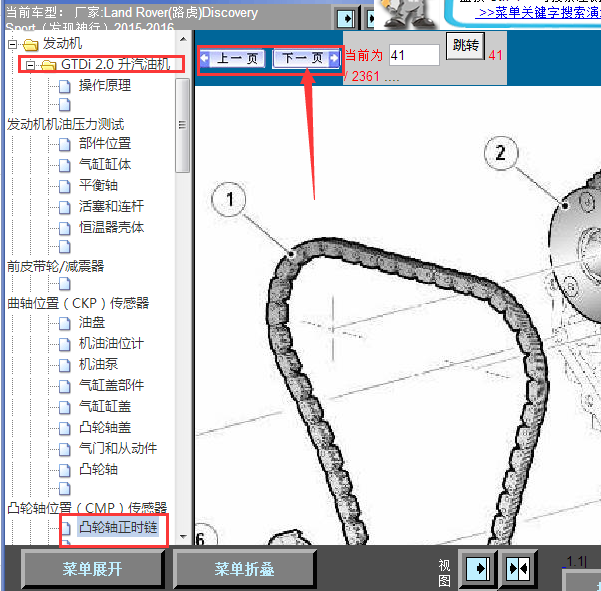This screenshot has height=591, width=601.
Task: Click the 恒温器壳体 page icon
Action: point(64,228)
